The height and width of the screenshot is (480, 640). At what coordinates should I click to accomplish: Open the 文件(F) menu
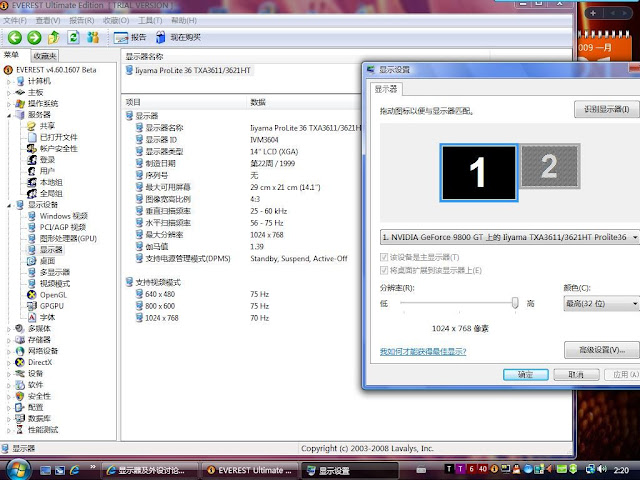click(15, 20)
